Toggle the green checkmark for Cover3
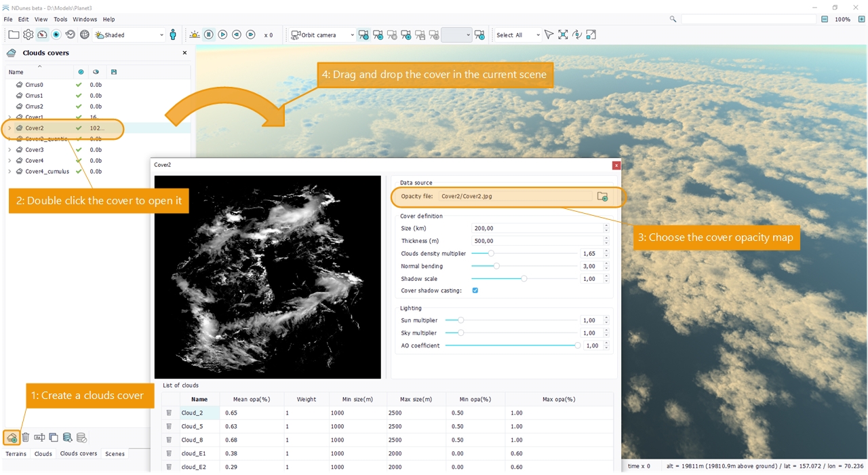The width and height of the screenshot is (868, 475). [79, 150]
